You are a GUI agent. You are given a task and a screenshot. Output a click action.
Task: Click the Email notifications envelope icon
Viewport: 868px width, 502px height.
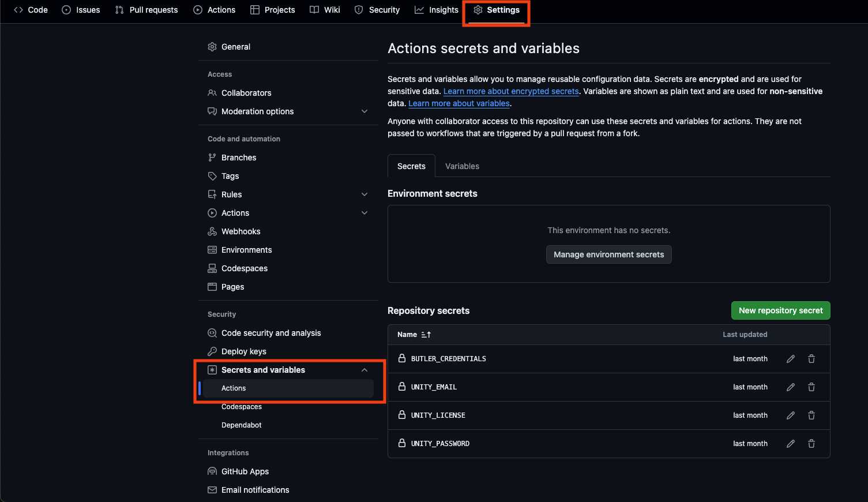coord(212,490)
